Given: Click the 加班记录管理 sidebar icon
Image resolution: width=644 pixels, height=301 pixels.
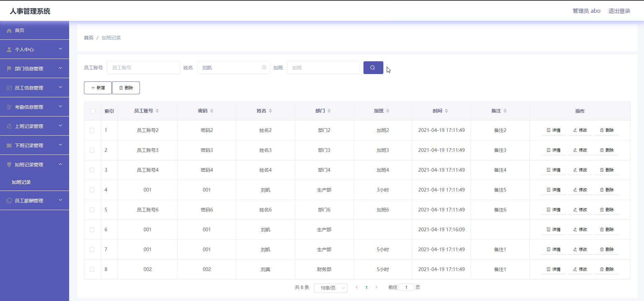Looking at the screenshot, I should [x=9, y=165].
